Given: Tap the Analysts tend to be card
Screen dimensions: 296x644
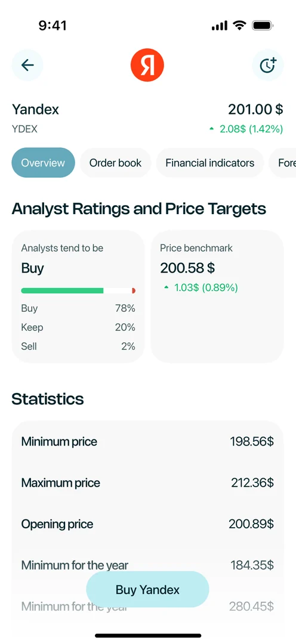Looking at the screenshot, I should (x=78, y=296).
